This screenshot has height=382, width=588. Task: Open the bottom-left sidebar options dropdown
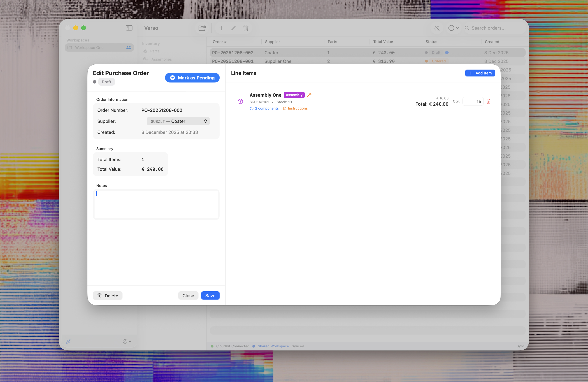pos(127,341)
